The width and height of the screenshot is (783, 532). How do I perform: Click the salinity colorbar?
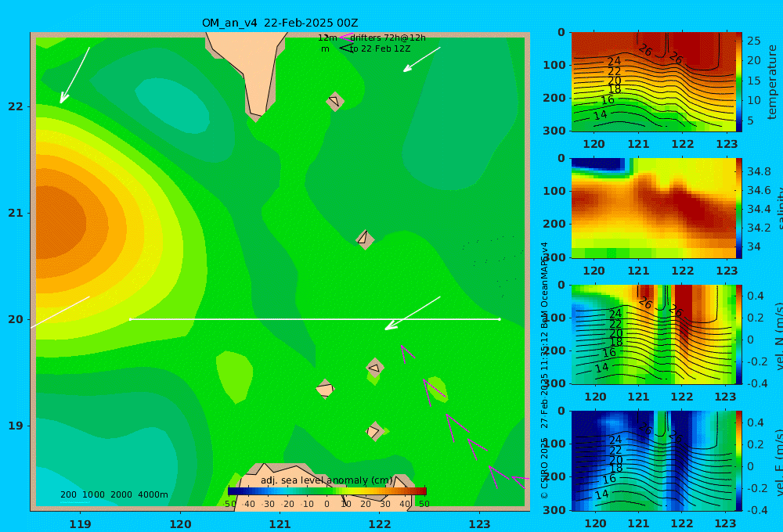739,208
